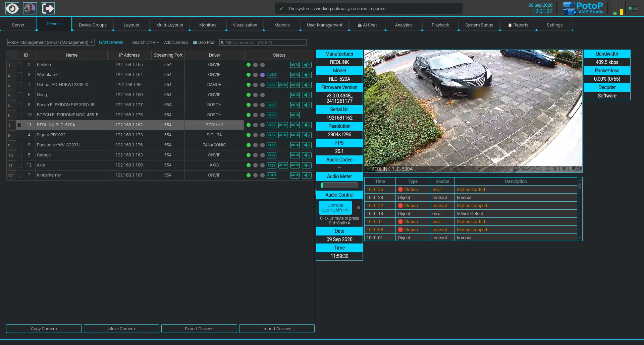Select the VehicleDetect event at 10:01:13
The image size is (644, 345).
click(x=471, y=214)
